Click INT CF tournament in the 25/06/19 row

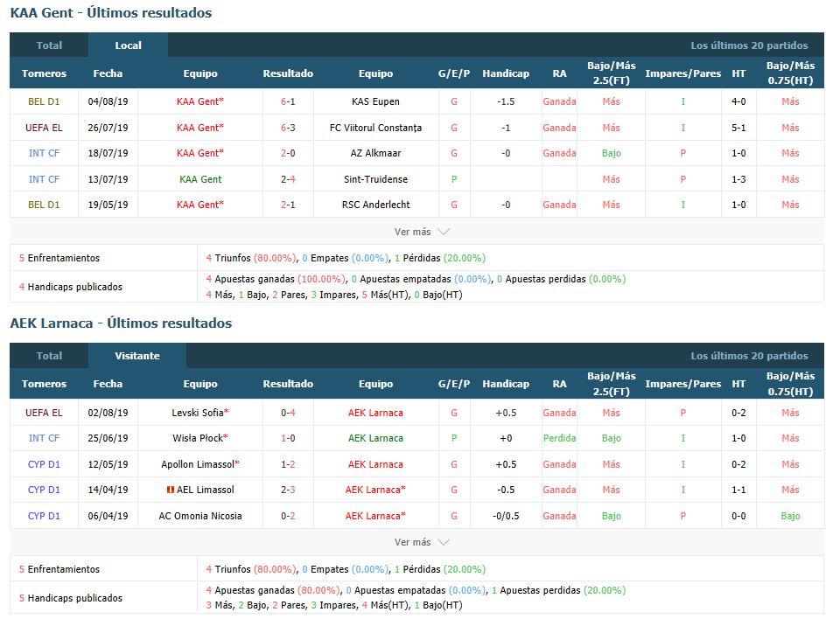pos(44,438)
